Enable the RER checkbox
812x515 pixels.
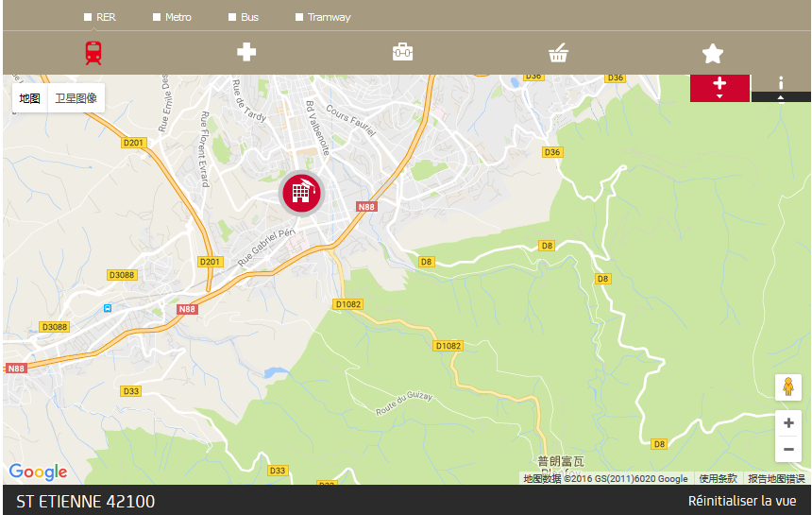pos(88,17)
